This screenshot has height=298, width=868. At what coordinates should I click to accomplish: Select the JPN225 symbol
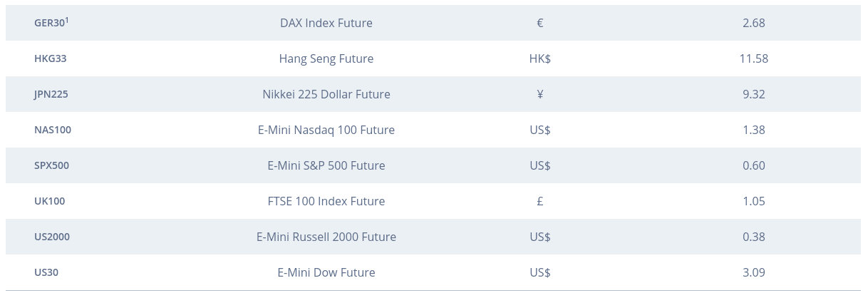51,94
